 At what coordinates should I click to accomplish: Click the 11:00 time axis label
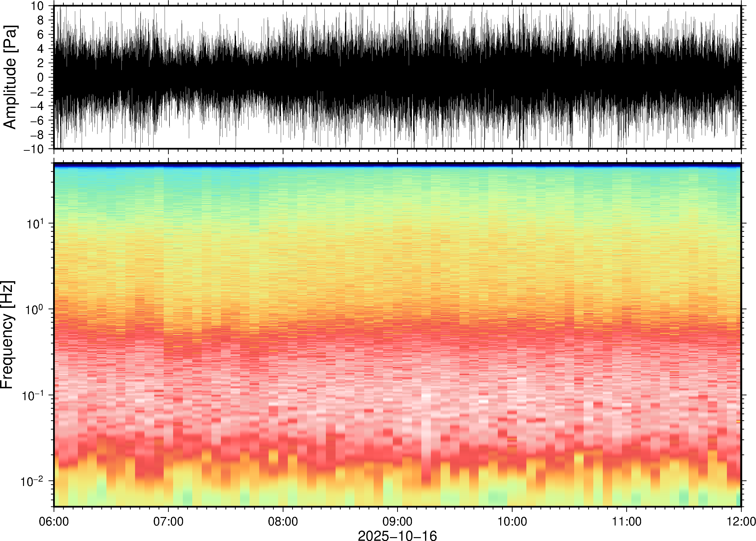[627, 521]
